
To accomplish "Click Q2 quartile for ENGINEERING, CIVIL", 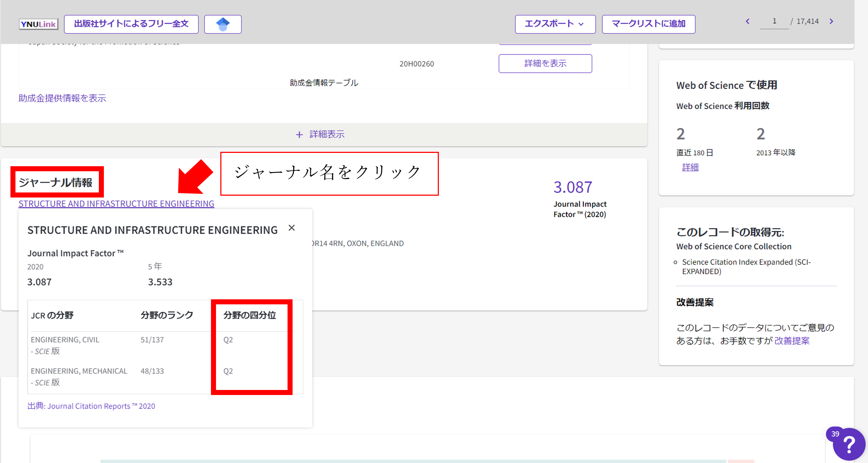I will pyautogui.click(x=228, y=340).
